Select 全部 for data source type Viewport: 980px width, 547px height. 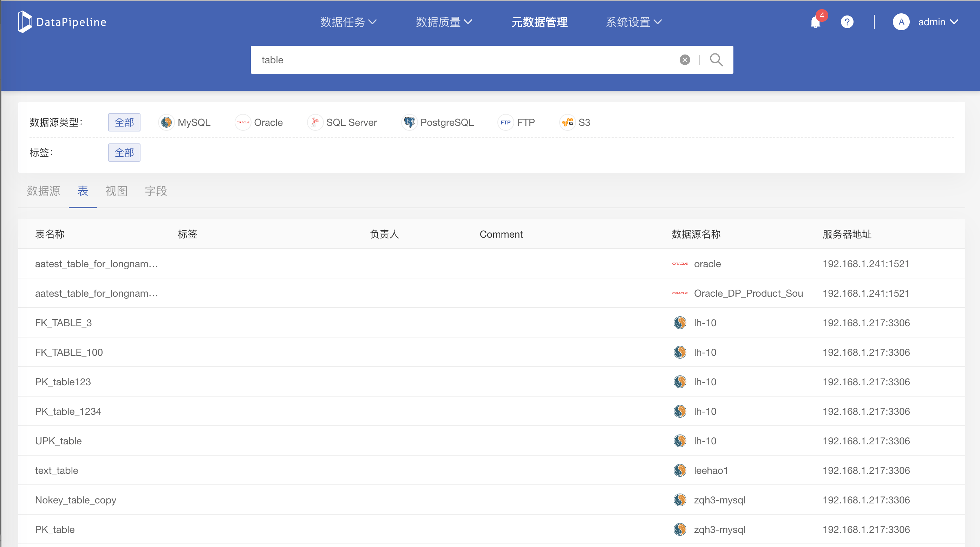pos(124,123)
